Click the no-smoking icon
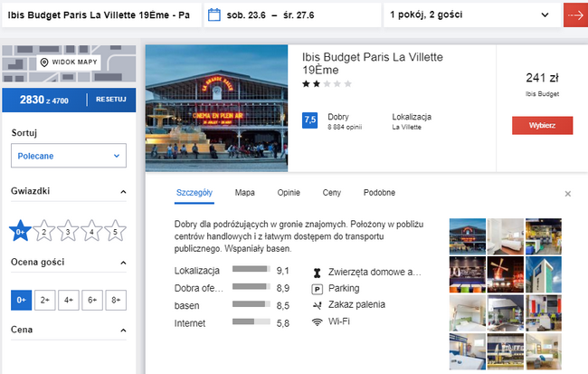The image size is (588, 374). click(318, 305)
